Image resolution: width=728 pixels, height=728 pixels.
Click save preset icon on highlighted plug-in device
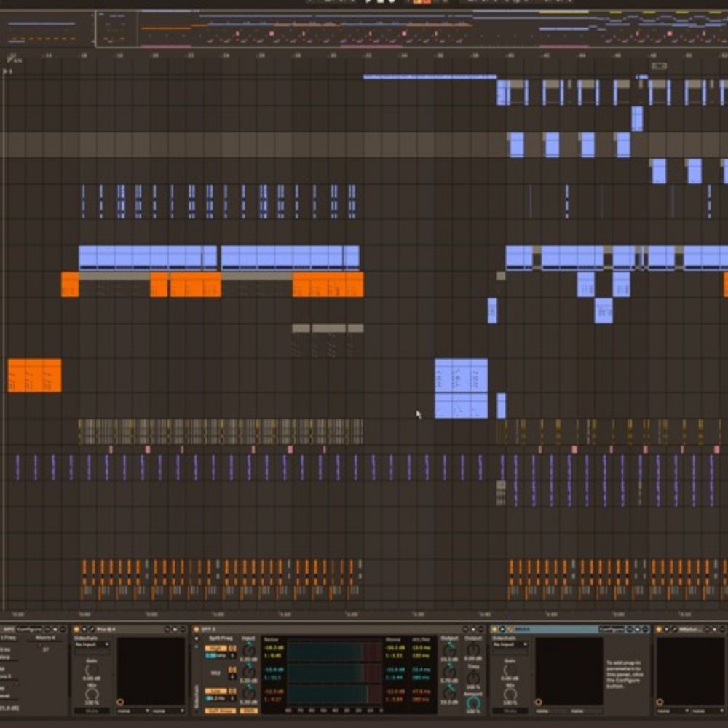click(x=638, y=629)
